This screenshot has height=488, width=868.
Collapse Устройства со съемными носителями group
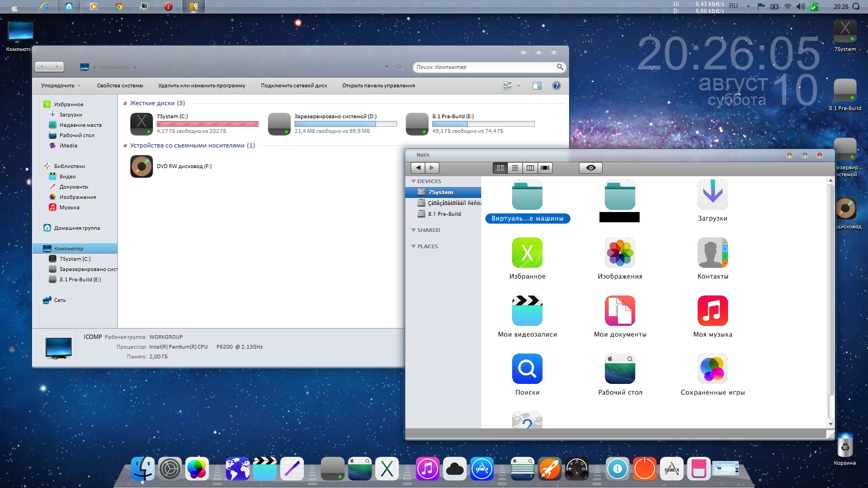[125, 145]
